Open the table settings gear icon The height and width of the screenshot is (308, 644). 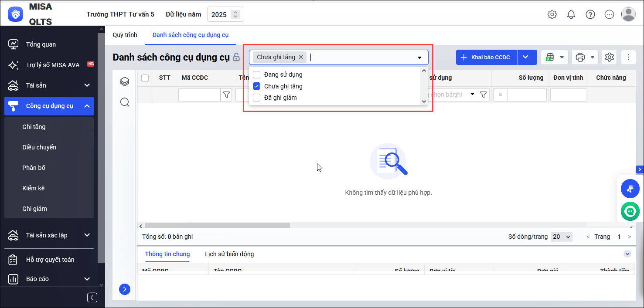(x=609, y=57)
